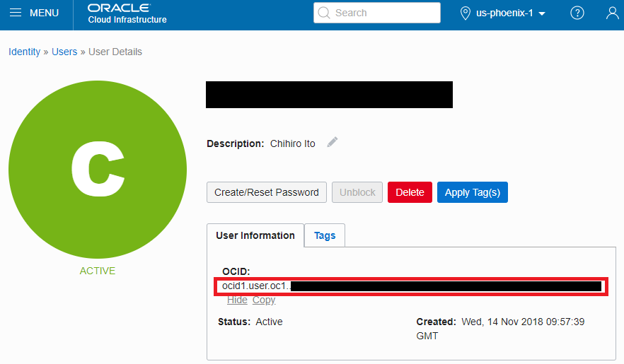Go to the Users breadcrumb link

tap(64, 52)
